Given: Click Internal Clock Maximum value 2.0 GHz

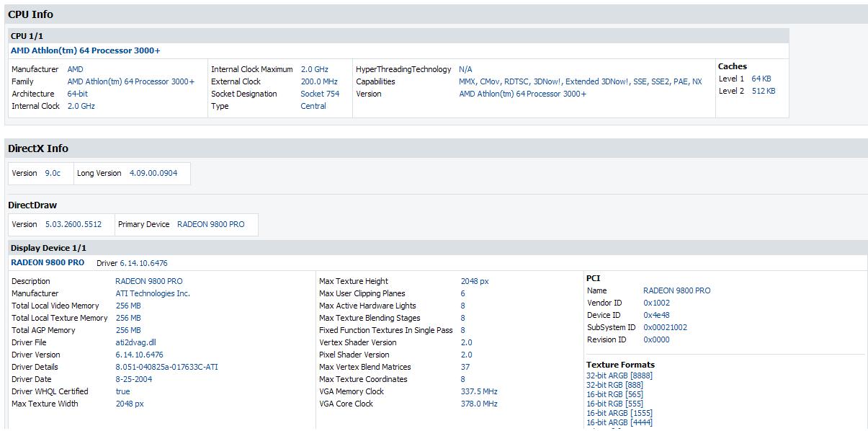Looking at the screenshot, I should click(314, 69).
